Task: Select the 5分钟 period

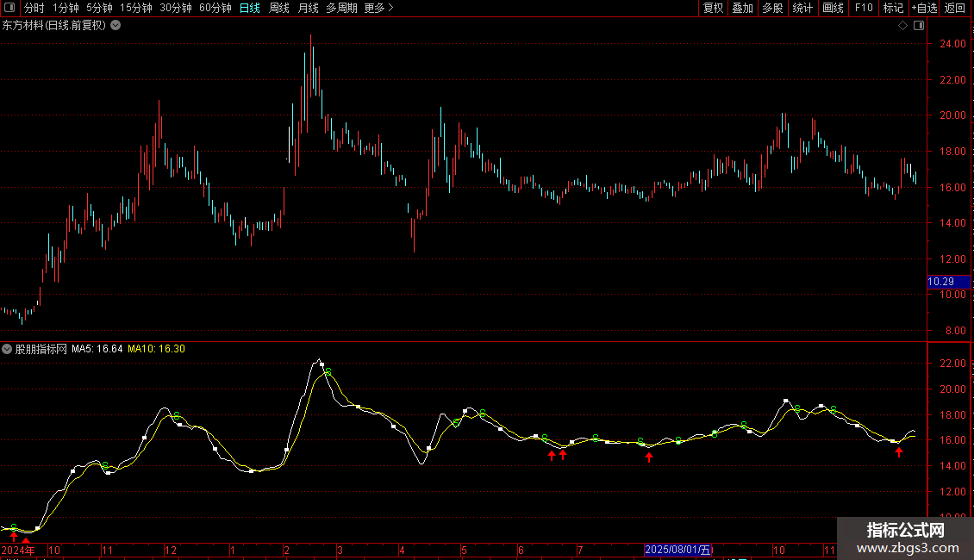Action: 99,8
